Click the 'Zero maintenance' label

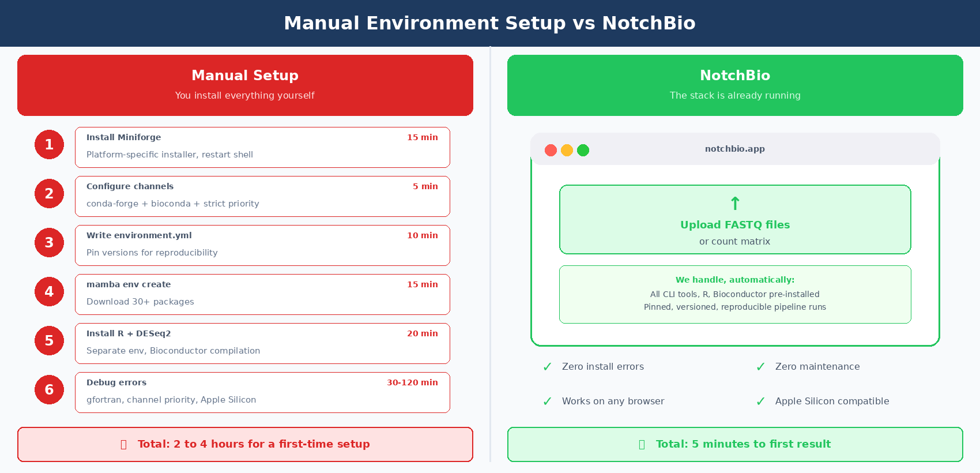817,367
